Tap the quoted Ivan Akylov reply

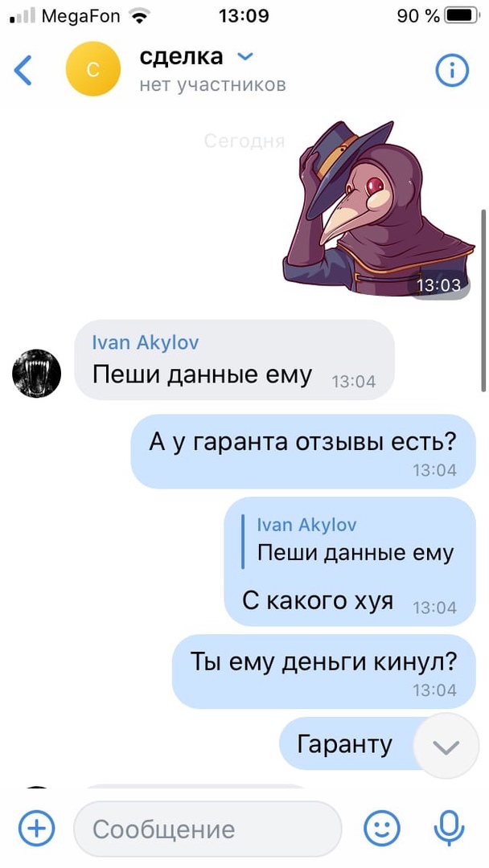(355, 538)
